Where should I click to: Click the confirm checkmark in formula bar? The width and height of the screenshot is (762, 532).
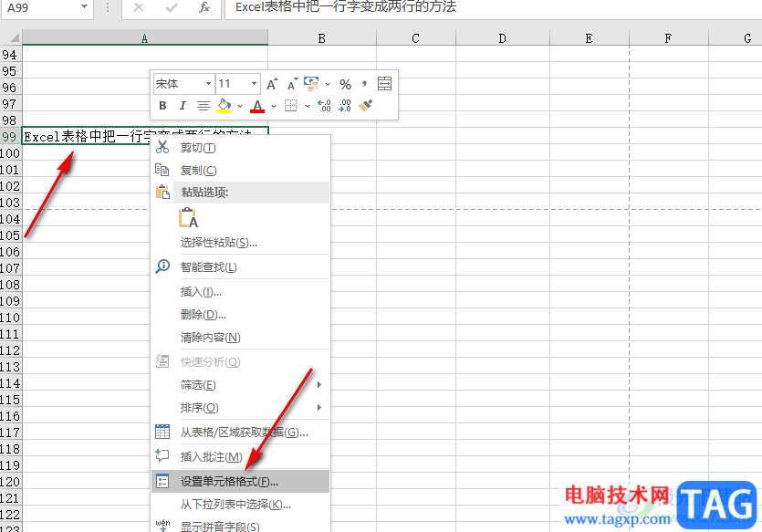171,7
